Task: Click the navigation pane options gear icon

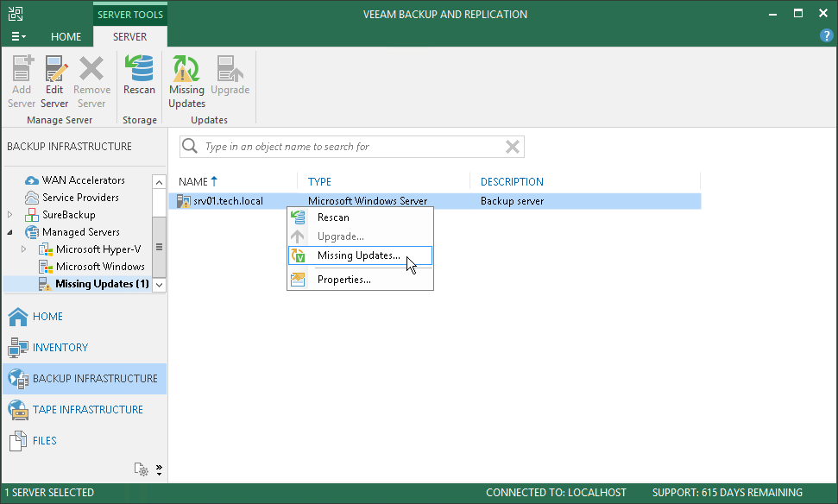Action: pyautogui.click(x=141, y=469)
